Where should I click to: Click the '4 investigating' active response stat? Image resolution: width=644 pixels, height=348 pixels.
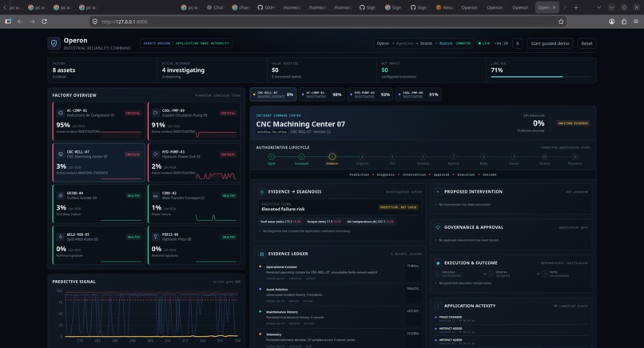pyautogui.click(x=183, y=70)
